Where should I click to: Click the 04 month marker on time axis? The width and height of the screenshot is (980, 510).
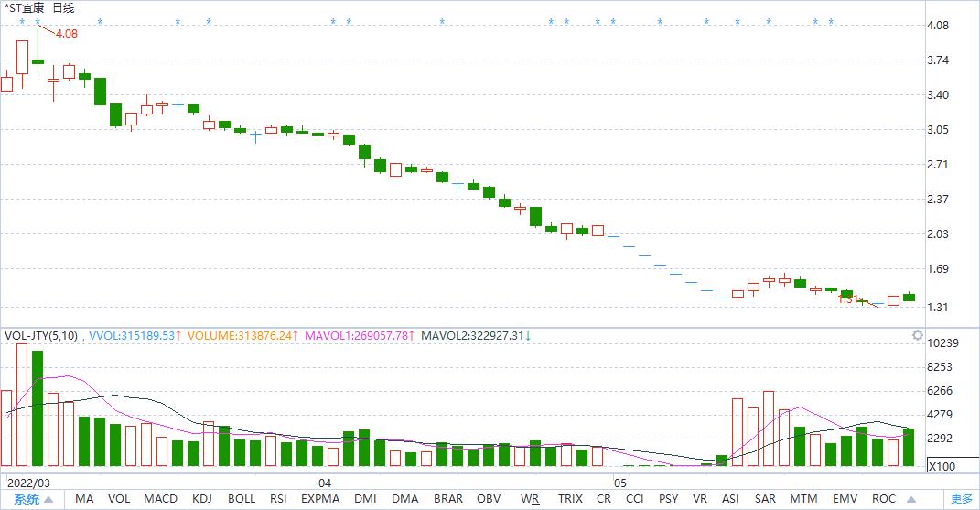coord(324,483)
